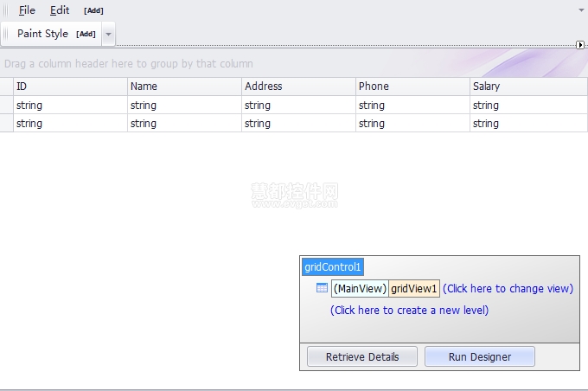Image resolution: width=588 pixels, height=391 pixels.
Task: Select the Address column header
Action: [x=298, y=87]
